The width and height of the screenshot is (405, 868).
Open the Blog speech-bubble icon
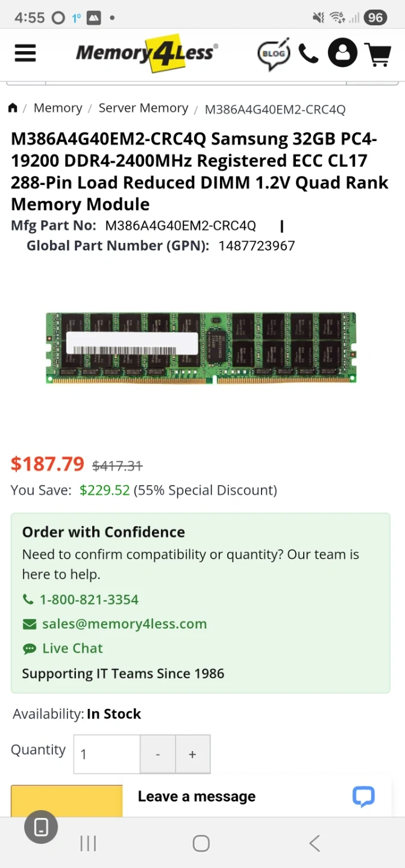coord(274,54)
